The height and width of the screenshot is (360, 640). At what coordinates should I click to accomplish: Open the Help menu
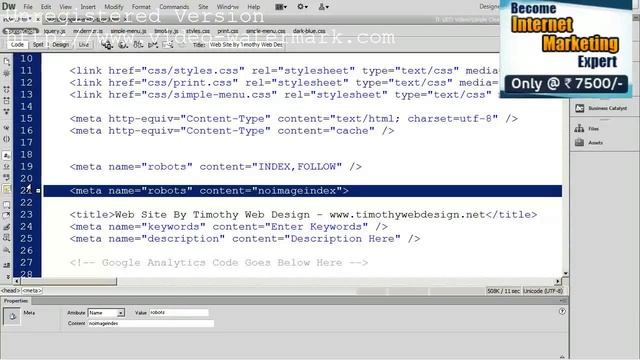(x=253, y=7)
